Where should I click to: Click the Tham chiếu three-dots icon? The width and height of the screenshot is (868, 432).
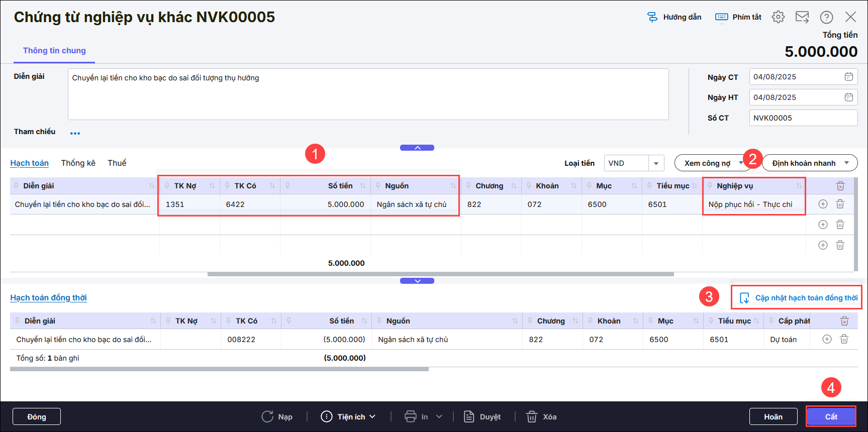[75, 133]
